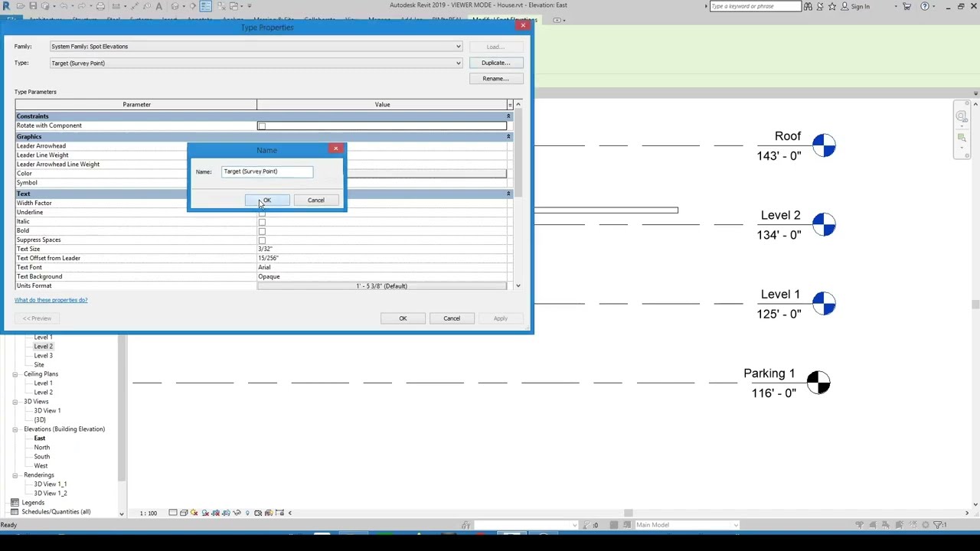Open the Help dropdown arrow
The width and height of the screenshot is (980, 551).
(x=935, y=6)
